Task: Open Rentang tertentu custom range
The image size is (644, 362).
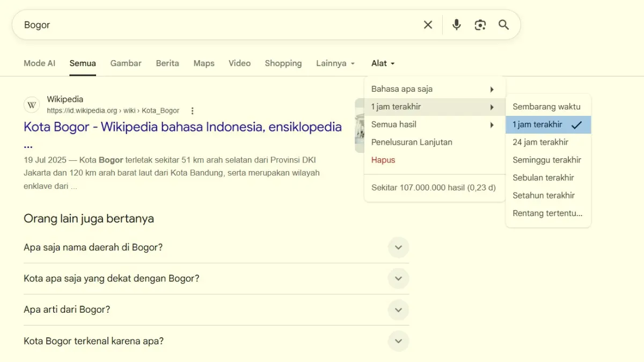Action: (x=548, y=213)
